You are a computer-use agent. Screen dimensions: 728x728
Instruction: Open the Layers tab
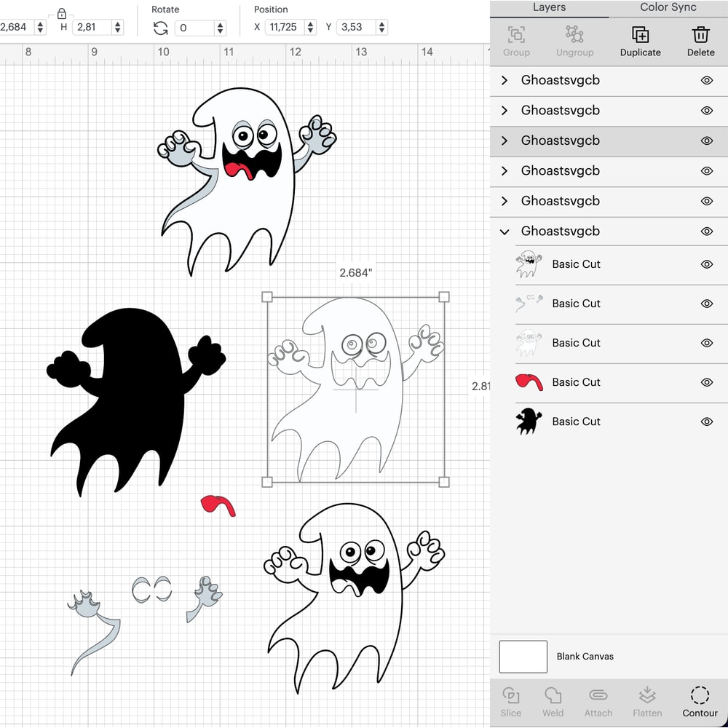549,7
